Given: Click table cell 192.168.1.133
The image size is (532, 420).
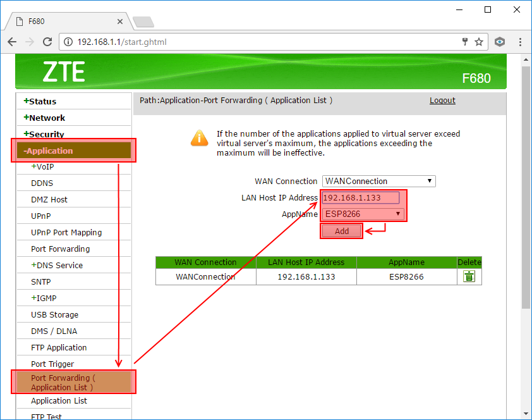Looking at the screenshot, I should [306, 276].
